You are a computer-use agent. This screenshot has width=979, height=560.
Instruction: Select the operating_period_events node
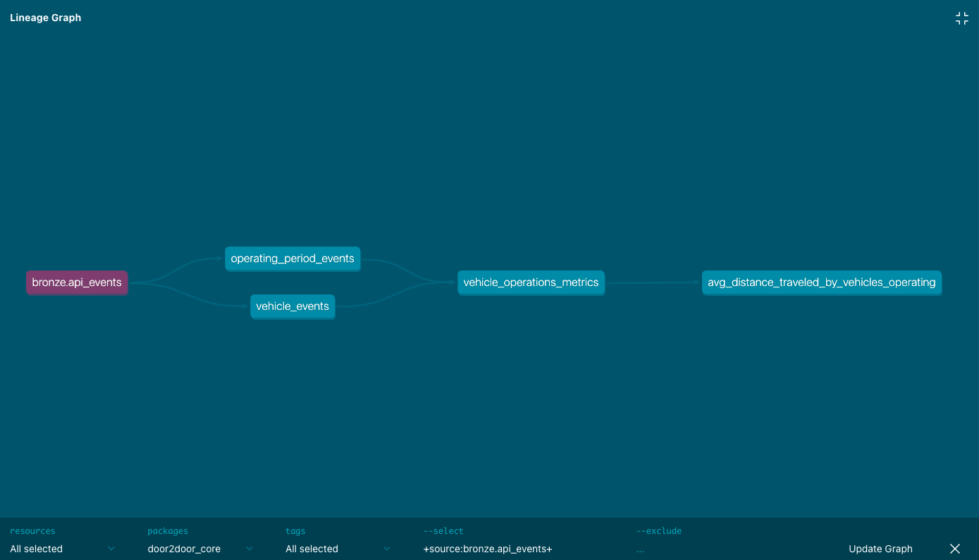(293, 259)
